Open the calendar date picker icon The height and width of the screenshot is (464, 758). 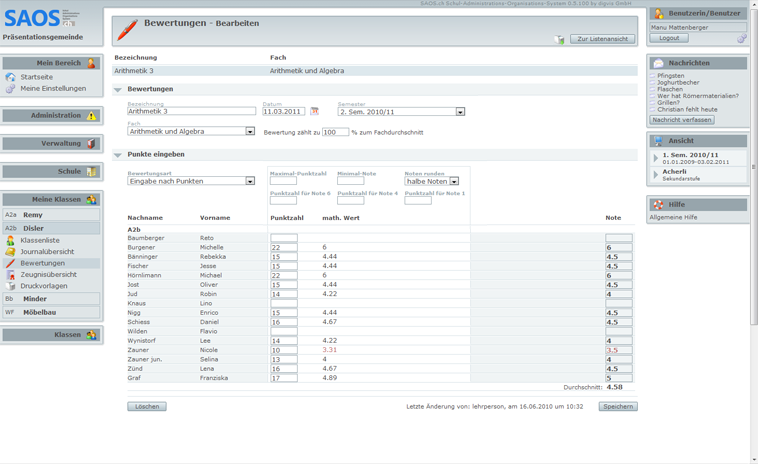tap(314, 111)
